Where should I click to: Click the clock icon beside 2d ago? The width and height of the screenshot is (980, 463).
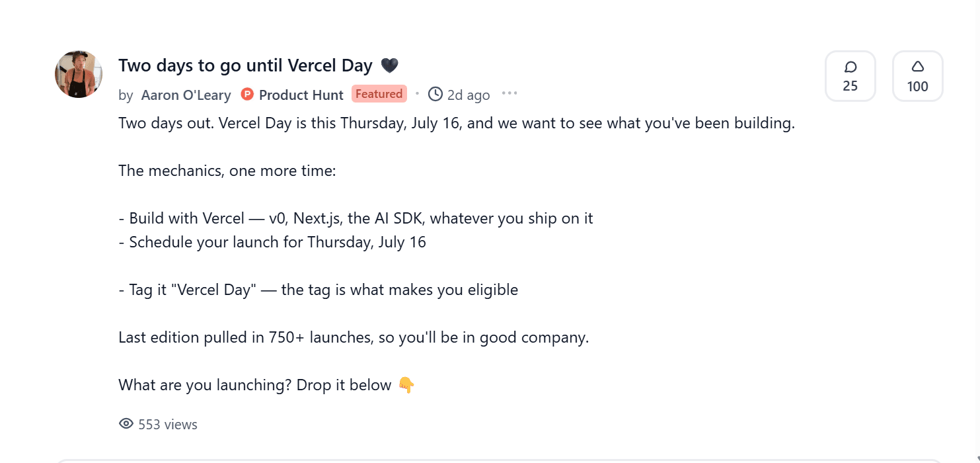point(435,95)
